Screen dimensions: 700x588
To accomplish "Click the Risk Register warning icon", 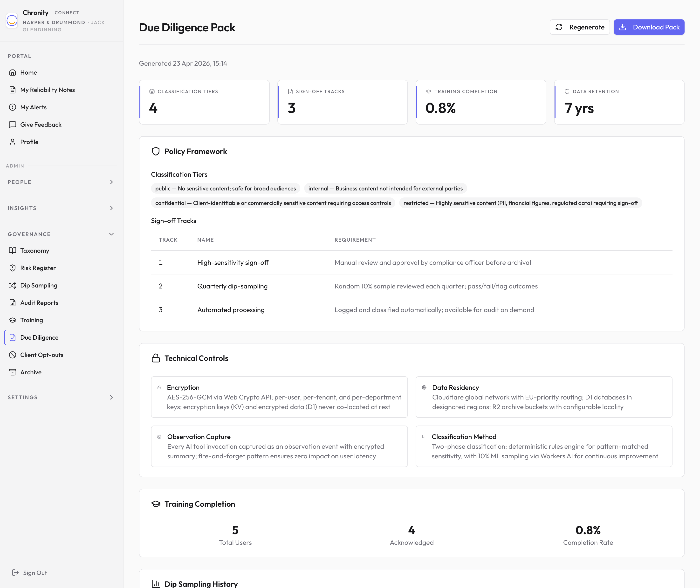I will click(x=13, y=268).
